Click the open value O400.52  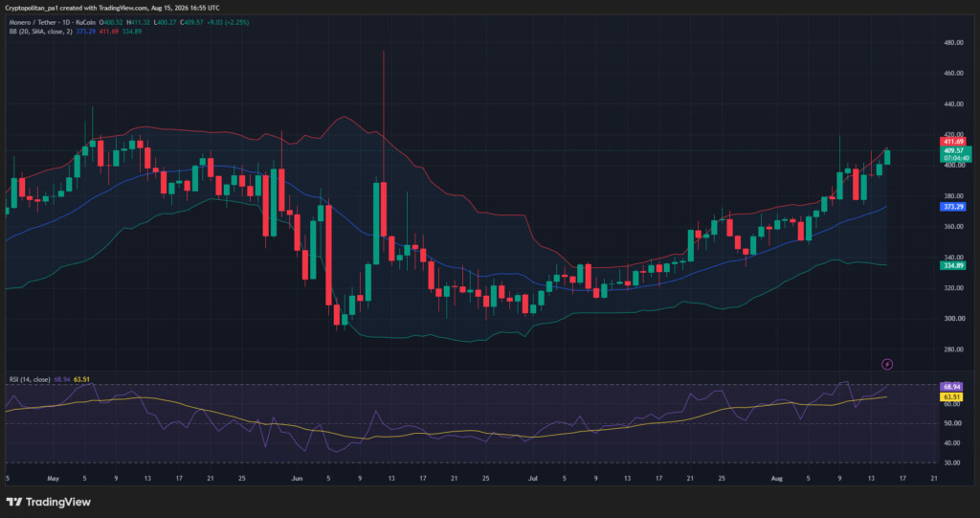pos(111,23)
